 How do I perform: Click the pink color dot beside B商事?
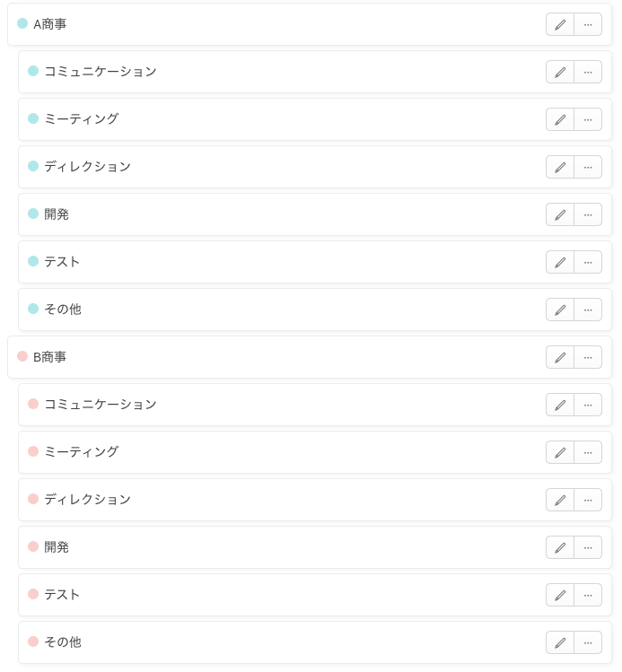click(x=22, y=357)
